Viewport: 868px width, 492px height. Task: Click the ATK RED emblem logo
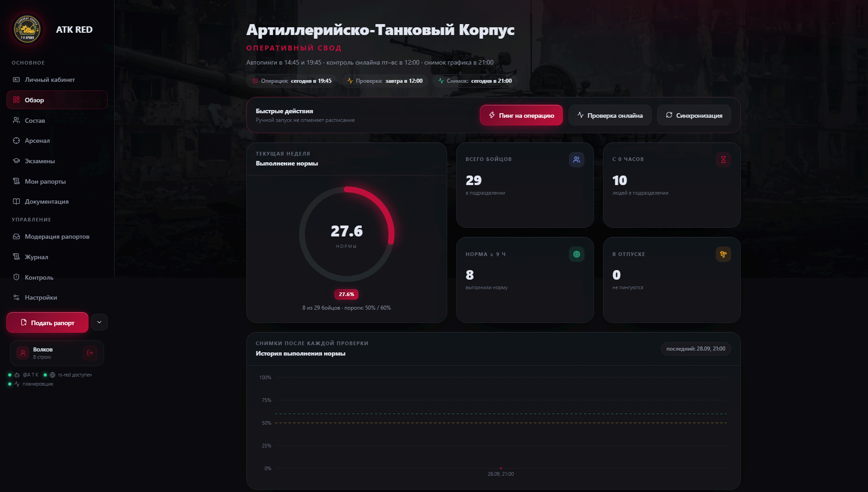27,30
